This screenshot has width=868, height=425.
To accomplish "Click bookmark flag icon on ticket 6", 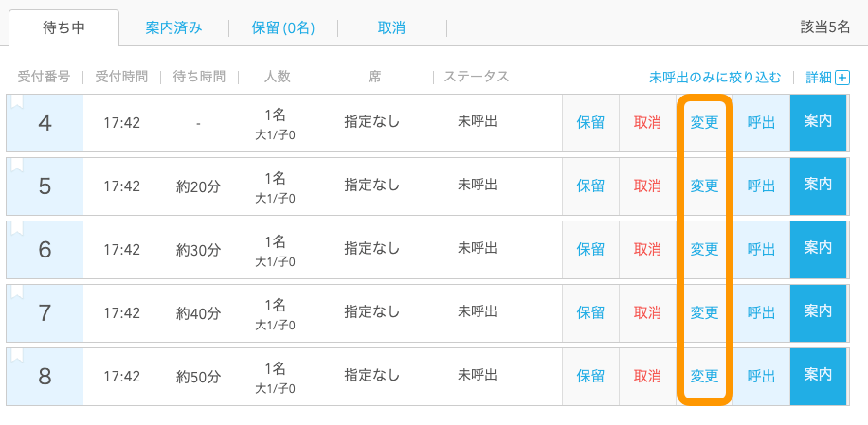I will [18, 229].
